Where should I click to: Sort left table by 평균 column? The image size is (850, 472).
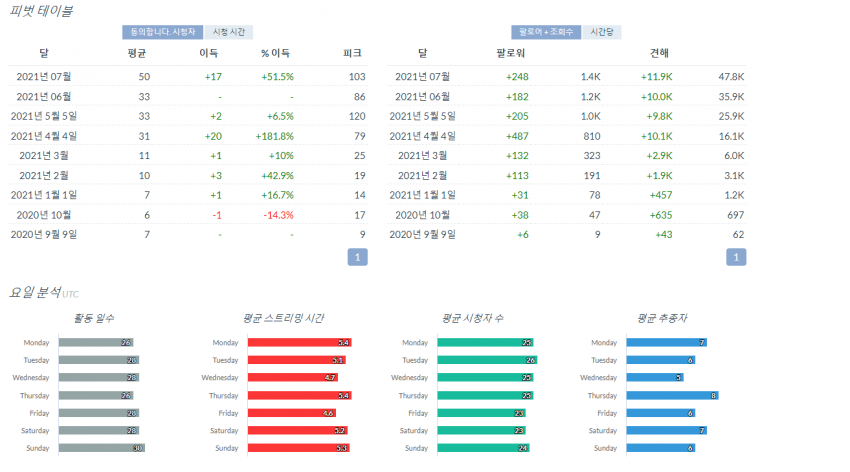(137, 53)
